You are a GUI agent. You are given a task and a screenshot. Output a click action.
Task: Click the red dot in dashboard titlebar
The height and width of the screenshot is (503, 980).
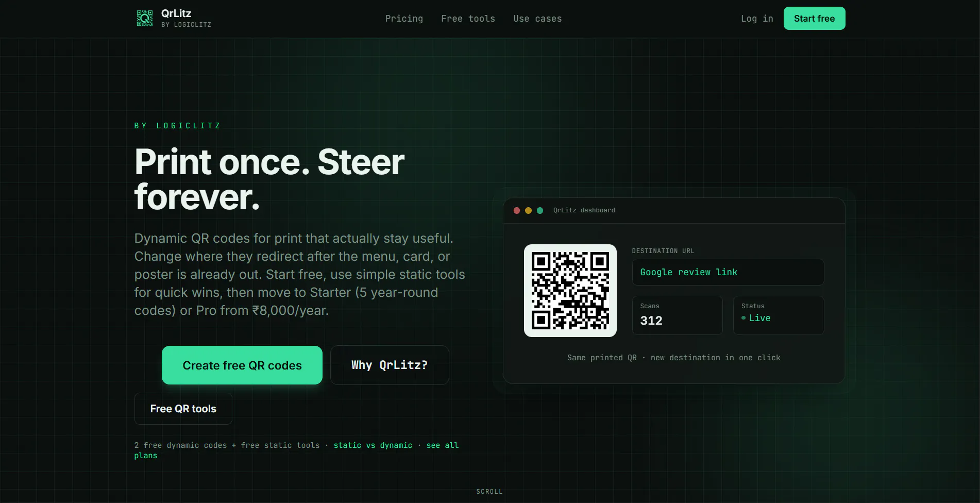pyautogui.click(x=517, y=210)
